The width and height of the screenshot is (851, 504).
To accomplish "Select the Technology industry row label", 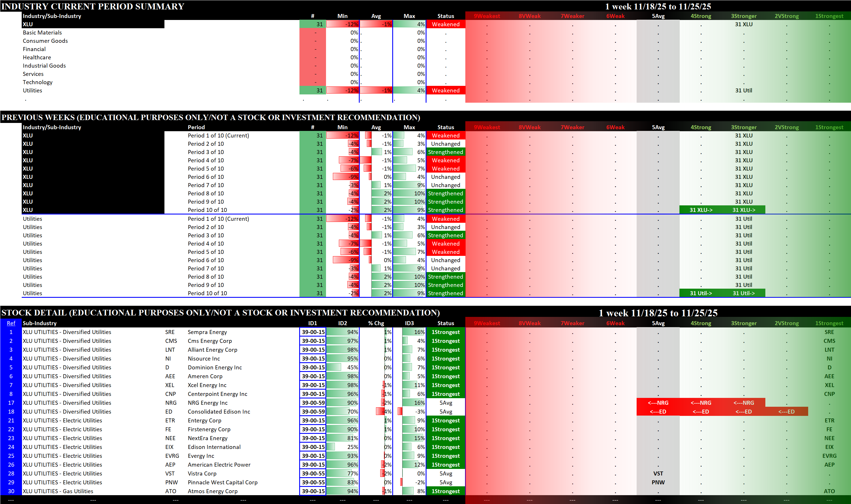I will point(37,82).
